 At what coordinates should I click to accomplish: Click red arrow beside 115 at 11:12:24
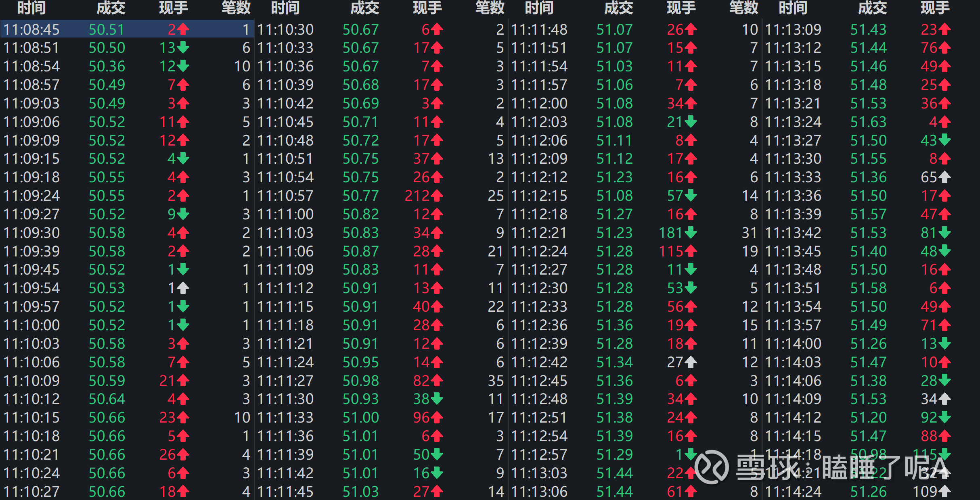(x=691, y=251)
